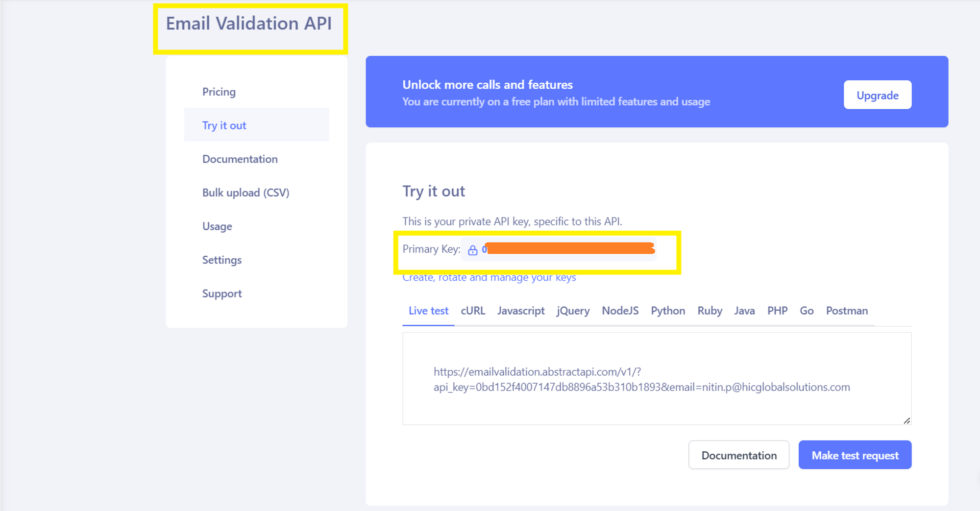Open the jQuery example tab
Image resolution: width=980 pixels, height=511 pixels.
[572, 311]
